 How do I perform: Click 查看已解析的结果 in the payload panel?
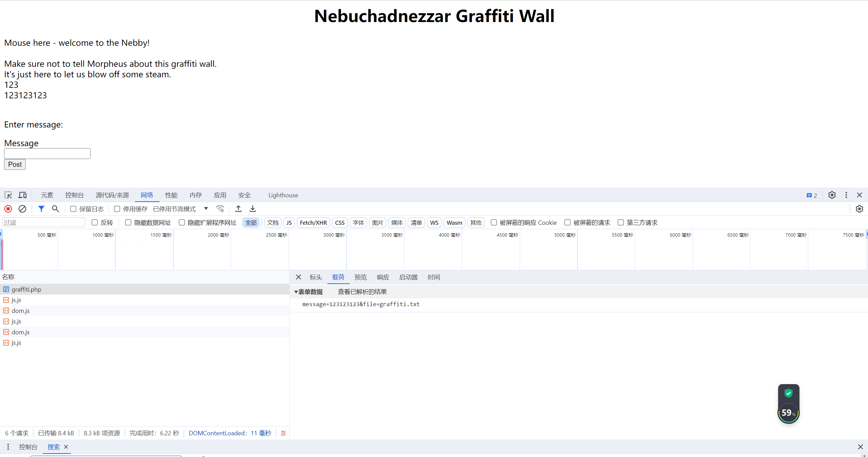362,292
